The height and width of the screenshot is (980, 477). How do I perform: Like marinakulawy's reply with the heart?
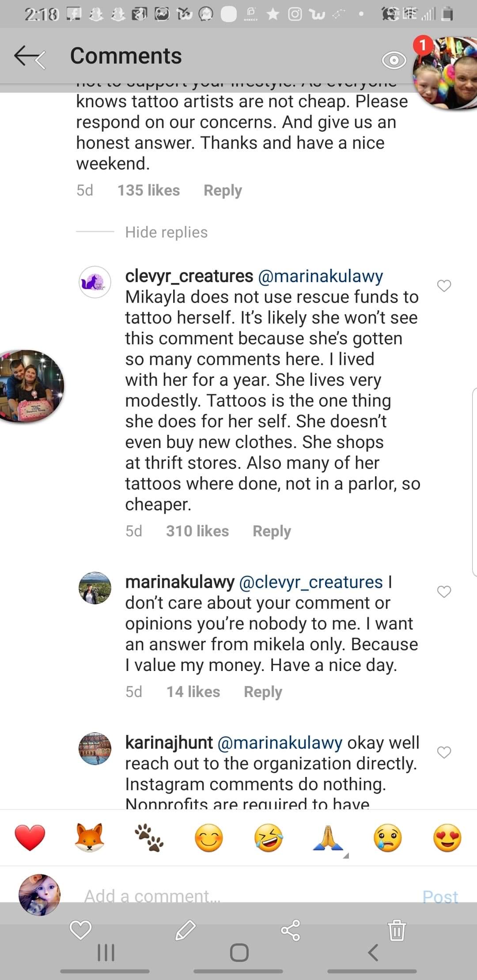point(444,592)
